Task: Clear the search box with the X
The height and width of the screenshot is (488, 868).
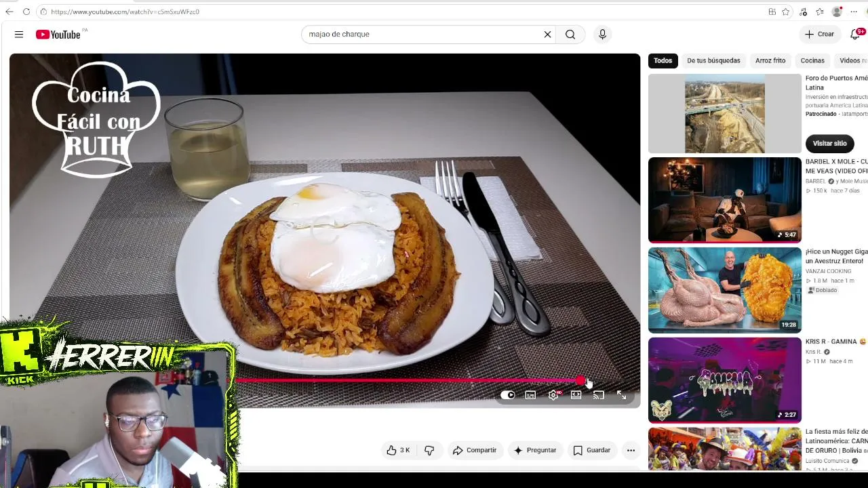Action: pos(547,34)
